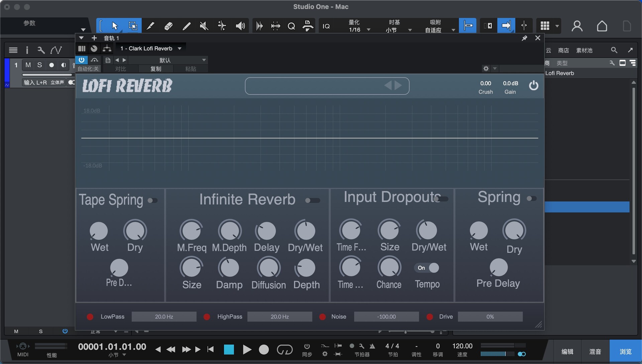Toggle the Spring section switch
The image size is (642, 364).
(x=532, y=199)
